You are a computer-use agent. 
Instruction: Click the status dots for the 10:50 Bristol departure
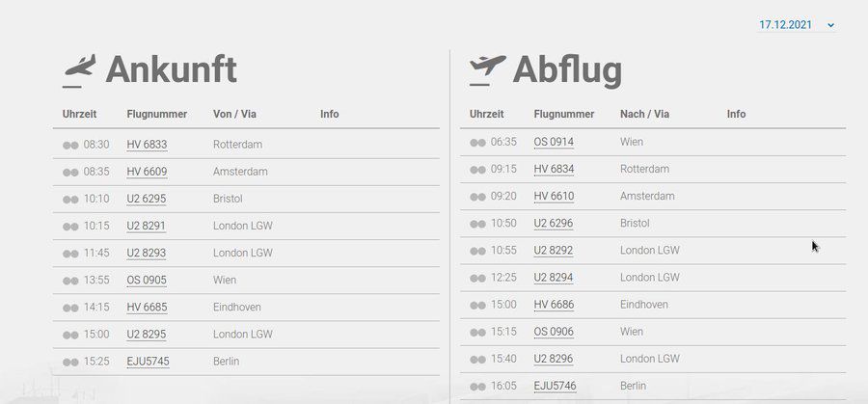(x=477, y=224)
